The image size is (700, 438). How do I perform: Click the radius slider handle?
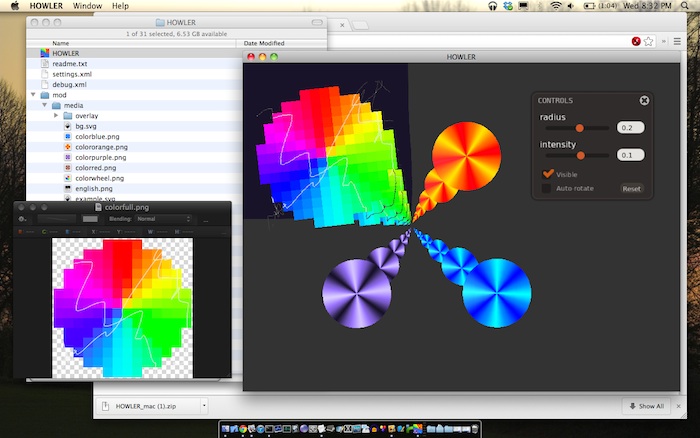[x=579, y=128]
